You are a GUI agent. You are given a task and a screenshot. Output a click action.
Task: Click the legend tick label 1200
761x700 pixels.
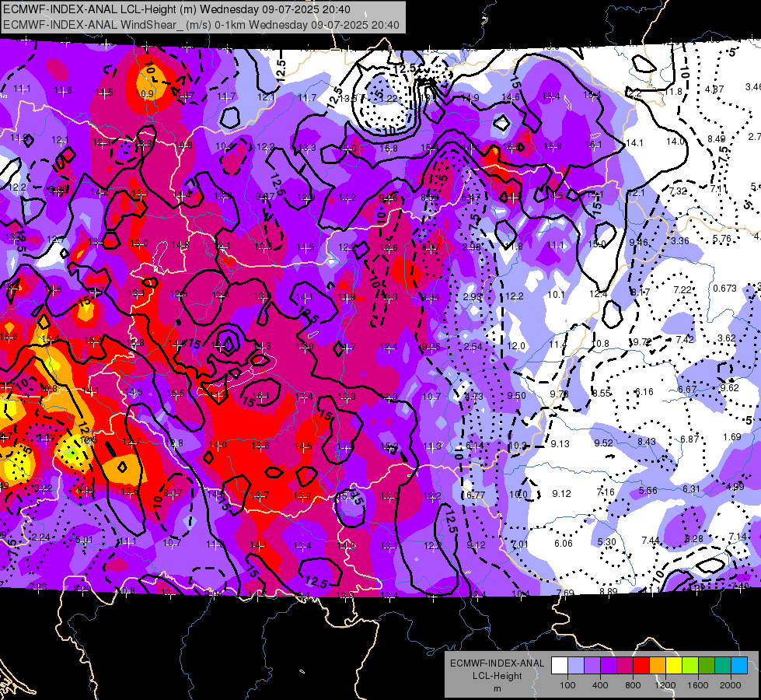tap(665, 685)
